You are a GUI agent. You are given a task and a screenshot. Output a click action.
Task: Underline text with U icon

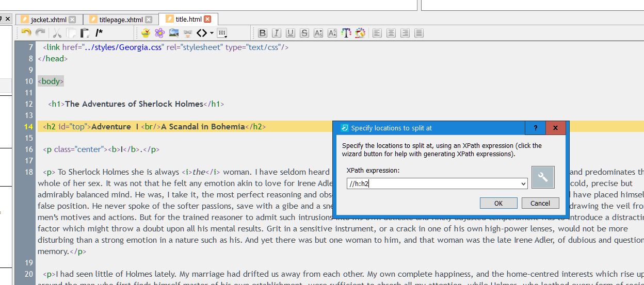(x=291, y=33)
